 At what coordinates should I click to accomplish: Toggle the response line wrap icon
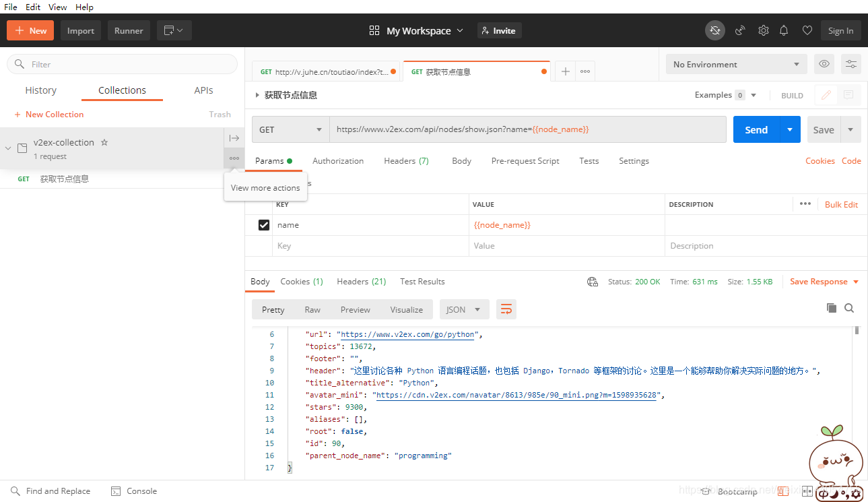(506, 309)
